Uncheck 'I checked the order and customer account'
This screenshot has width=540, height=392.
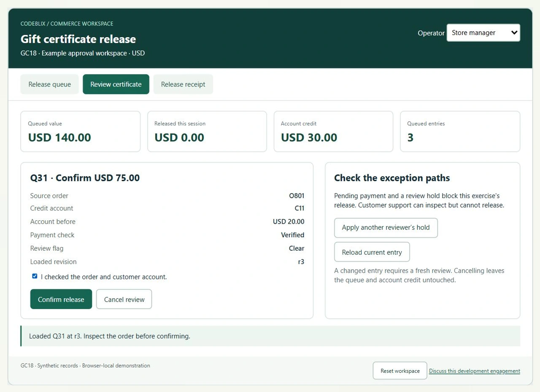pos(35,276)
